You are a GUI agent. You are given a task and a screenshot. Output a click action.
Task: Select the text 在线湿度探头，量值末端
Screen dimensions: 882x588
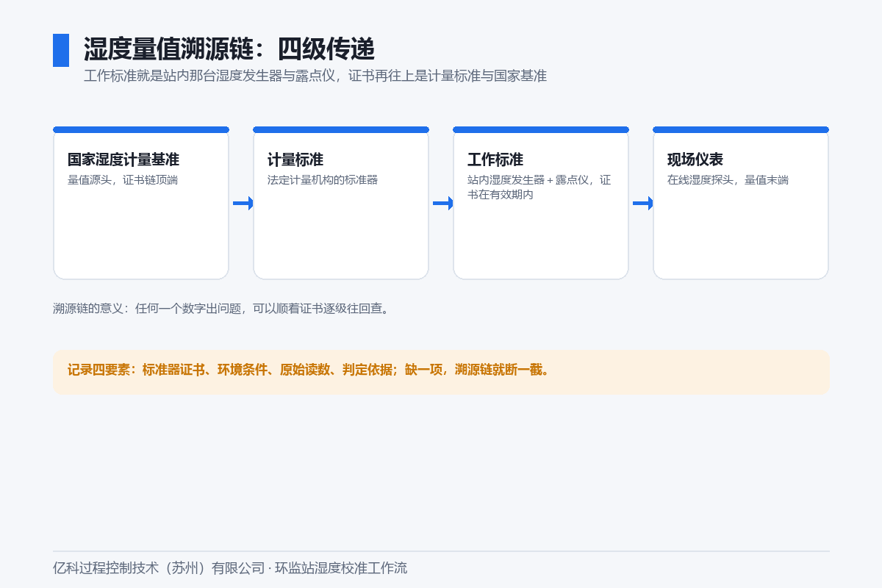pyautogui.click(x=728, y=180)
